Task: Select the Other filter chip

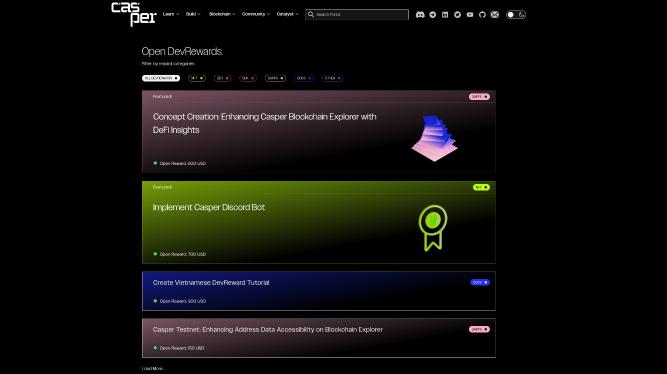Action: [x=332, y=78]
